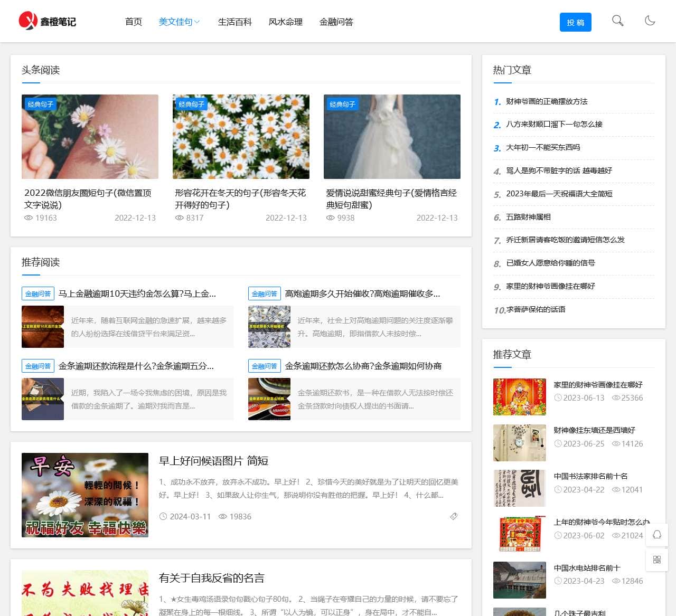The height and width of the screenshot is (616, 676).
Task: Click the tag icon on 早上好问候语图片 card
Action: point(454,516)
